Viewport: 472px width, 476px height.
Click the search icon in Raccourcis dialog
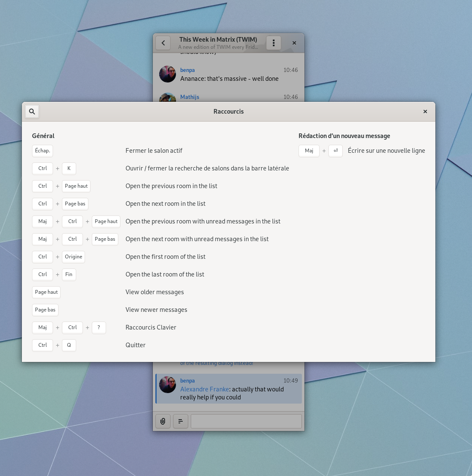click(x=32, y=112)
